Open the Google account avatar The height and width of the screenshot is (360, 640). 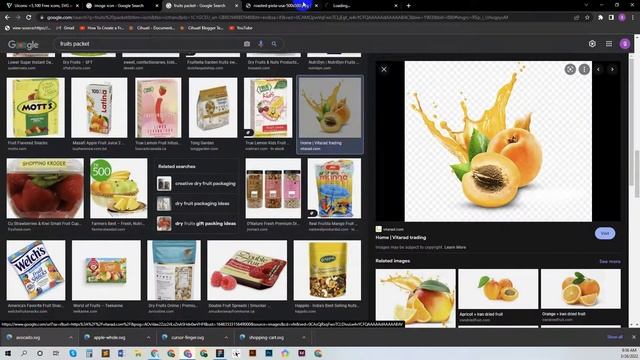click(x=624, y=44)
